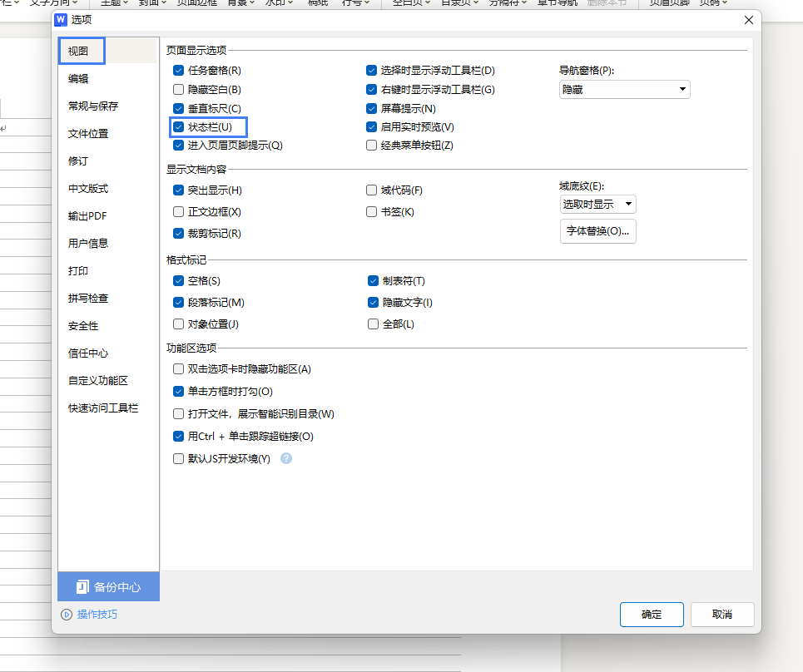Toggle the 空格(S) format mark checkbox
The width and height of the screenshot is (803, 672).
[178, 281]
